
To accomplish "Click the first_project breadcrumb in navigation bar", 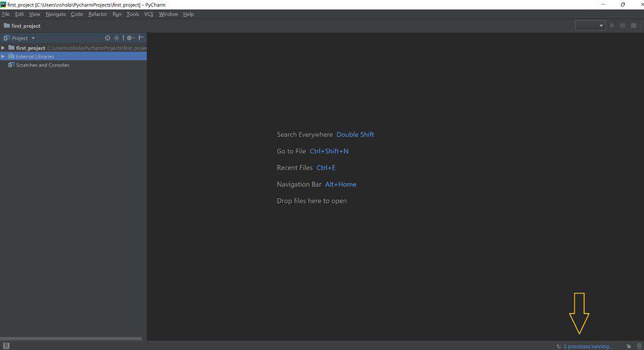I will point(25,26).
